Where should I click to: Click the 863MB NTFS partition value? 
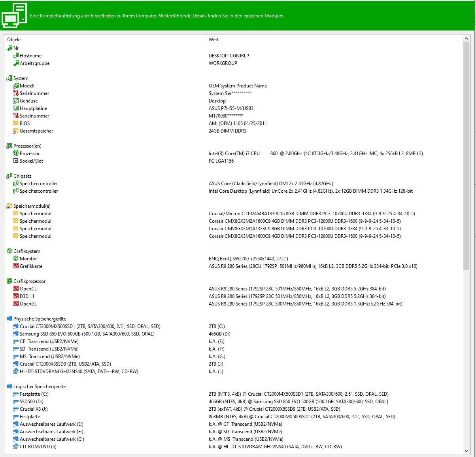point(302,417)
